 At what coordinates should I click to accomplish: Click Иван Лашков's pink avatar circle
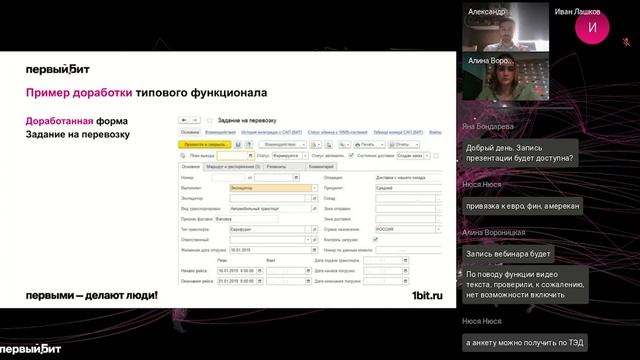[x=592, y=27]
